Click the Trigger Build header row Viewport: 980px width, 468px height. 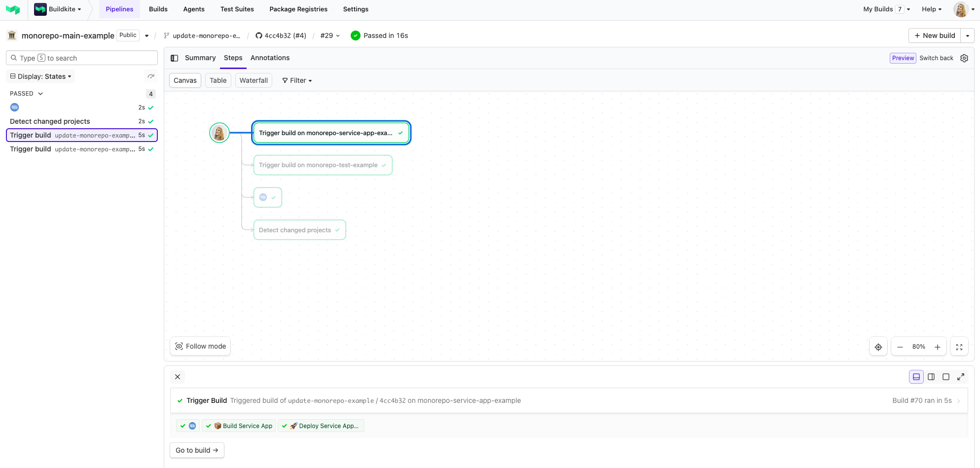pos(569,400)
